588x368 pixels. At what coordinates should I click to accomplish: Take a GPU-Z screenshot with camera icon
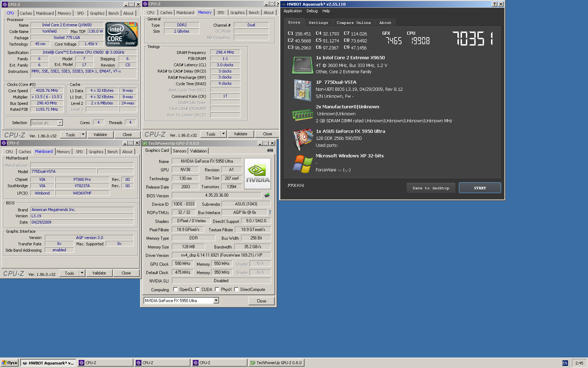point(270,150)
